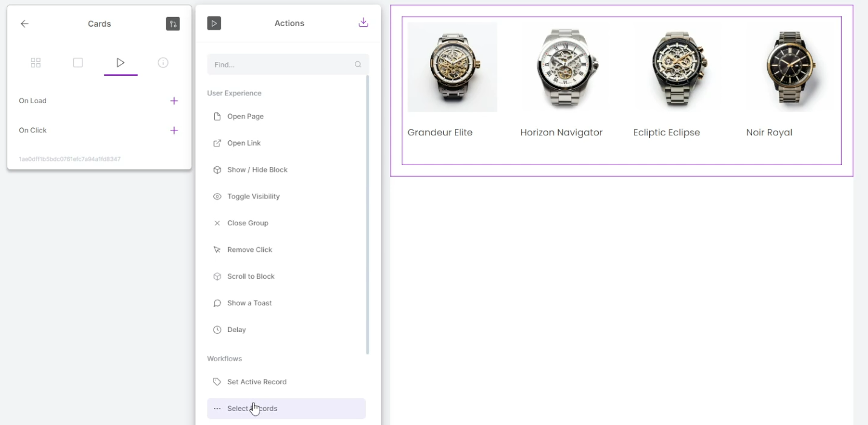The image size is (868, 425).
Task: Click the Open Link external icon
Action: (217, 143)
